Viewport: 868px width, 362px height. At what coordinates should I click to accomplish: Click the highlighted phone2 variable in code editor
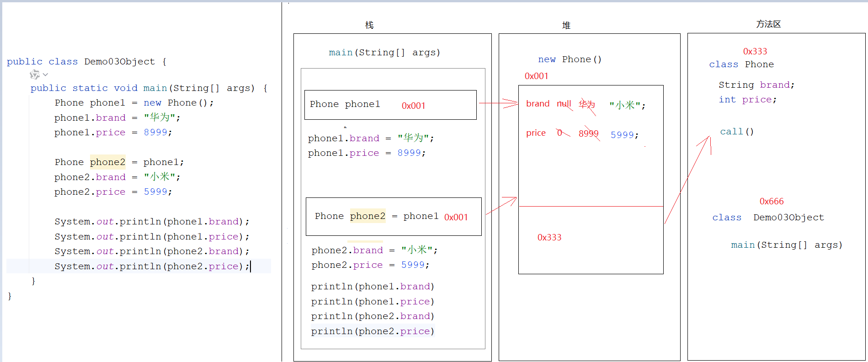(x=107, y=162)
